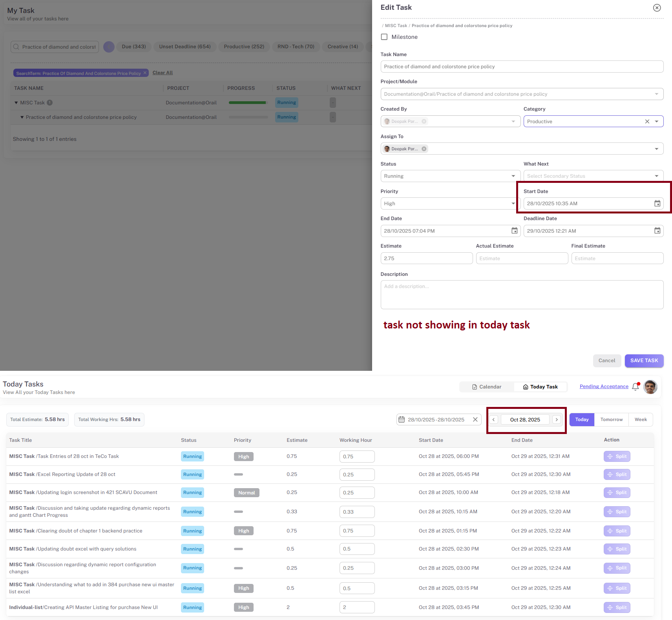Close the Edit Task panel
The image size is (672, 620).
[x=657, y=8]
